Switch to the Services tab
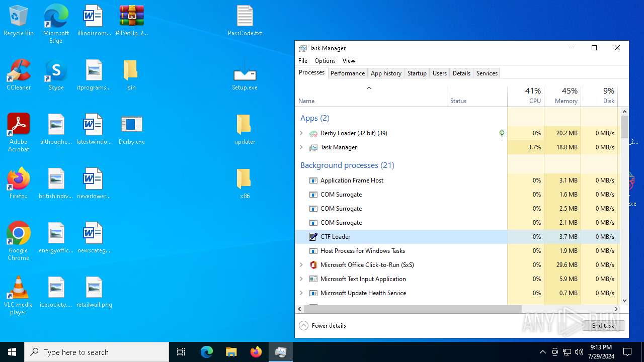Screen dimensions: 644x362 [x=487, y=73]
